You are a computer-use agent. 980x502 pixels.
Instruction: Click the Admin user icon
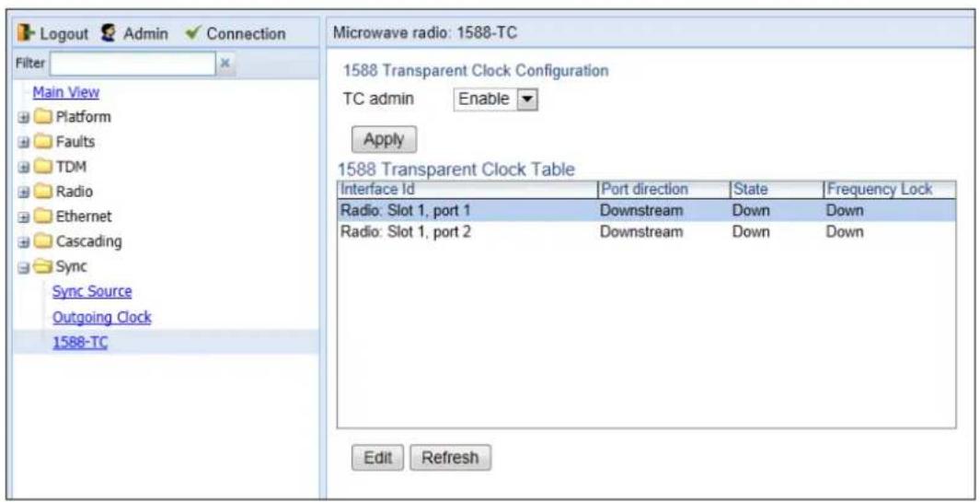click(x=109, y=33)
